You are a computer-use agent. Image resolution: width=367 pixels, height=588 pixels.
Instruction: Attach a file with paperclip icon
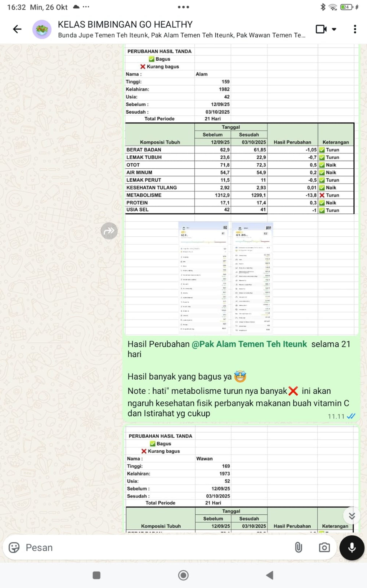coord(298,548)
